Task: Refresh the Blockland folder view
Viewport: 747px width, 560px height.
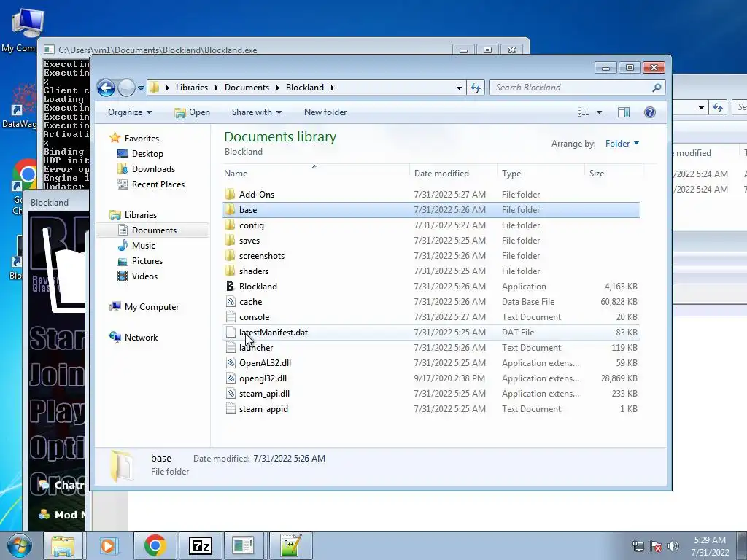Action: coord(476,87)
